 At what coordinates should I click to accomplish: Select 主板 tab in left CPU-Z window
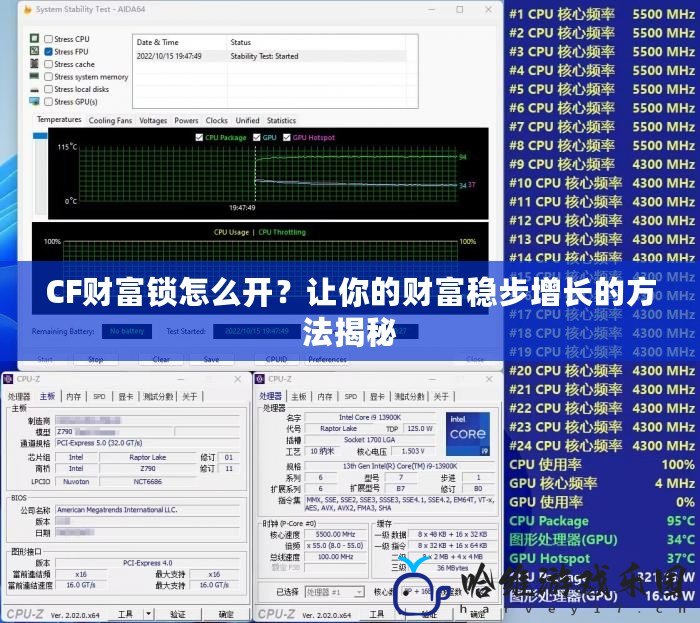point(47,396)
